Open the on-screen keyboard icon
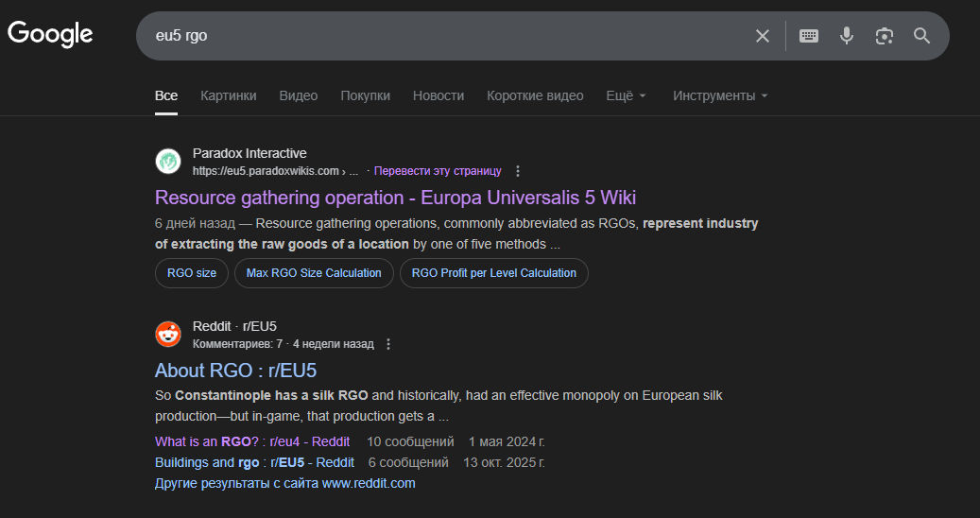Viewport: 980px width, 518px height. [x=809, y=36]
